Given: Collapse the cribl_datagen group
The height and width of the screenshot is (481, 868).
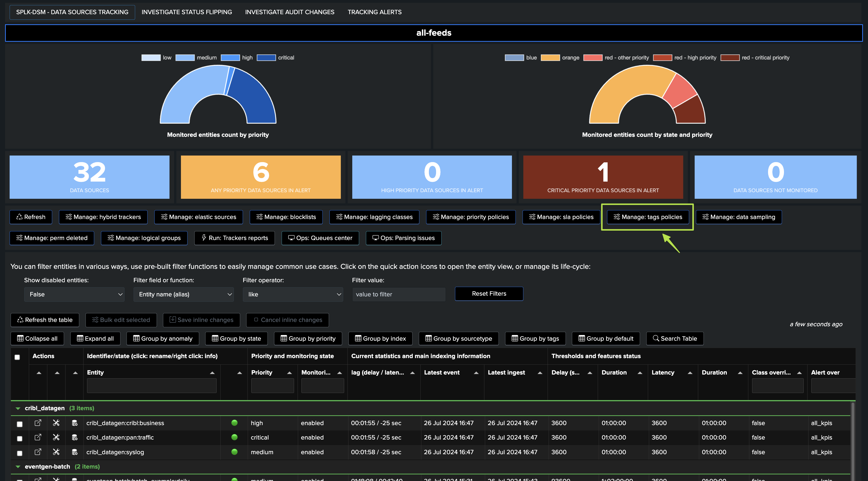Looking at the screenshot, I should 18,408.
